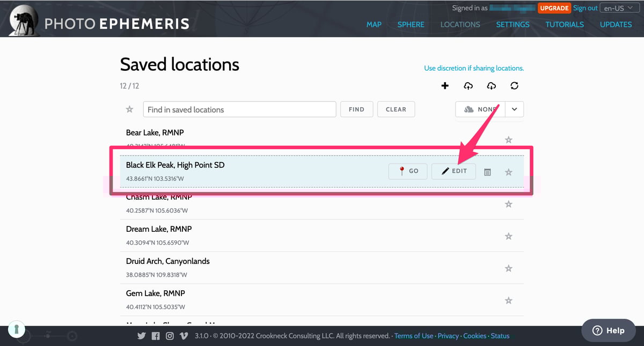Click the Sign out link
Image resolution: width=644 pixels, height=346 pixels.
(586, 8)
